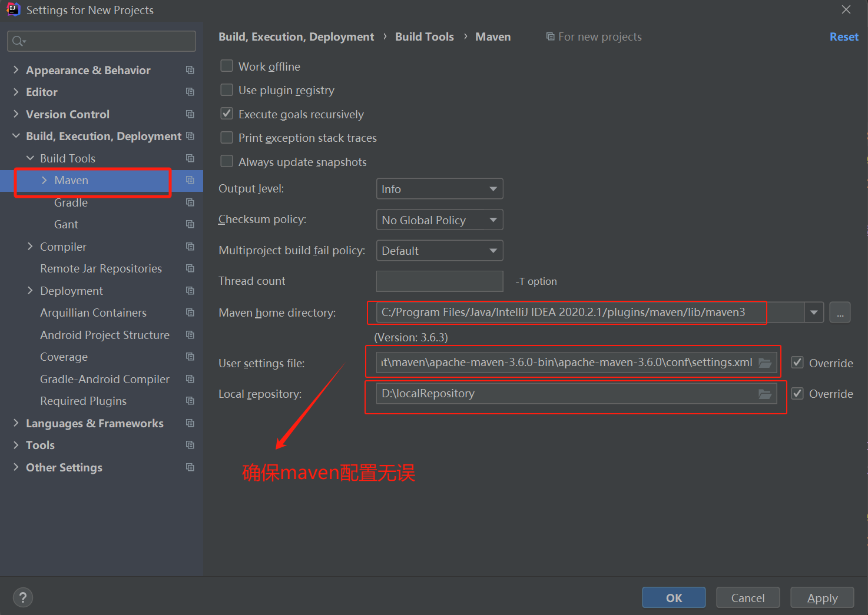
Task: Click the Reset link
Action: click(843, 36)
